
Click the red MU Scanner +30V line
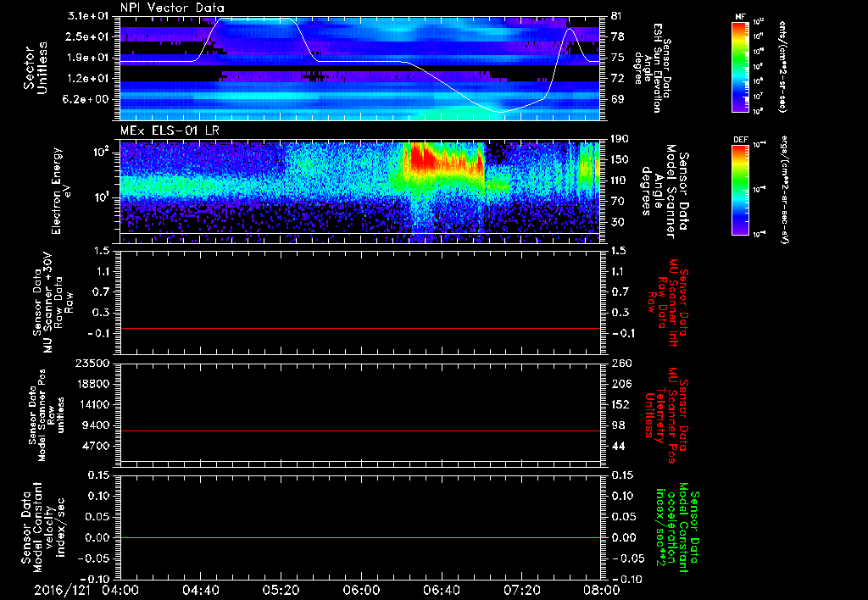(359, 328)
